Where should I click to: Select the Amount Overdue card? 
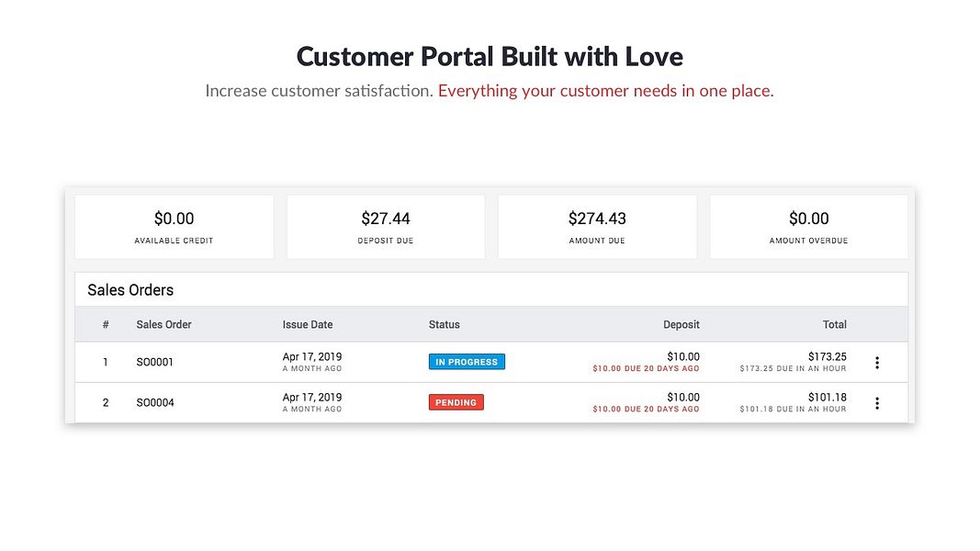click(809, 226)
